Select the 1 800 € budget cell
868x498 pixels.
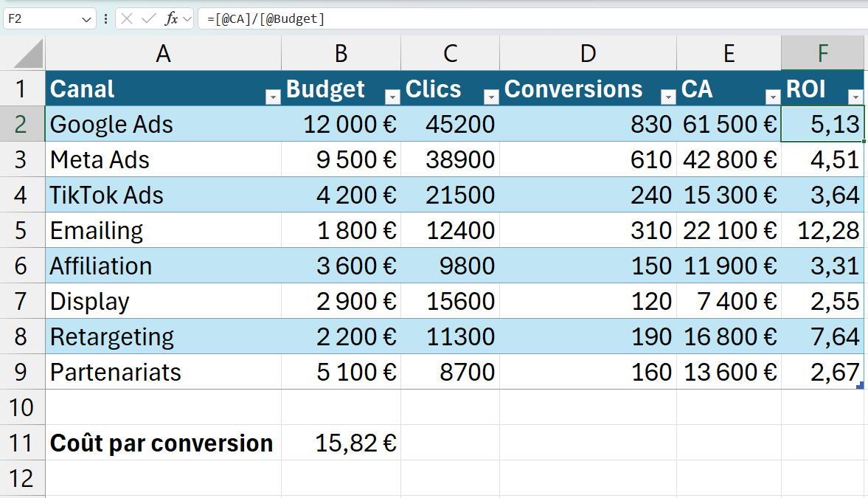pyautogui.click(x=341, y=230)
